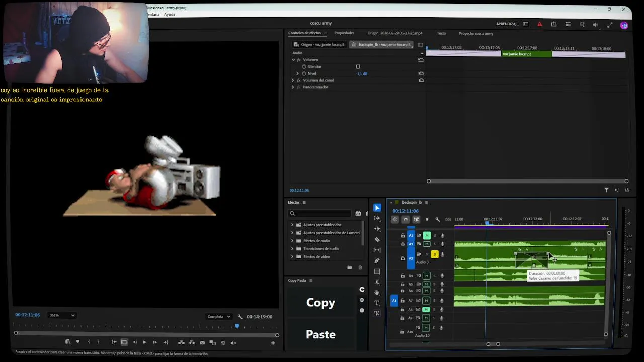
Task: Create new custom bin in Efectos panel
Action: tap(350, 267)
